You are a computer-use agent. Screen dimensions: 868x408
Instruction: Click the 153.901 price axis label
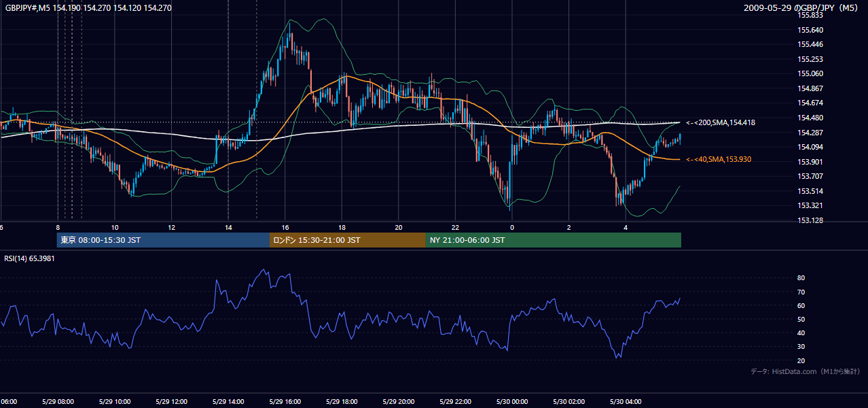pos(810,161)
